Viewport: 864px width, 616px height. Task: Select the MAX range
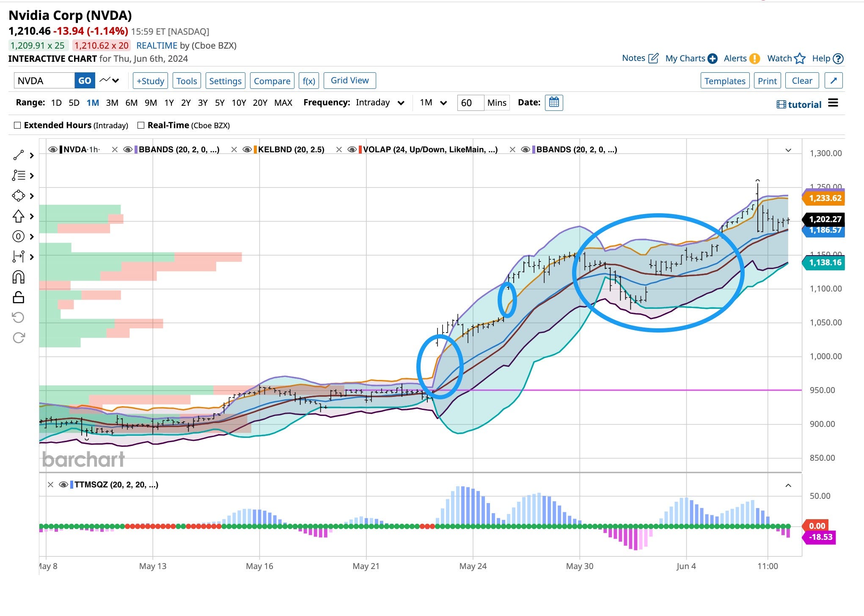point(283,103)
